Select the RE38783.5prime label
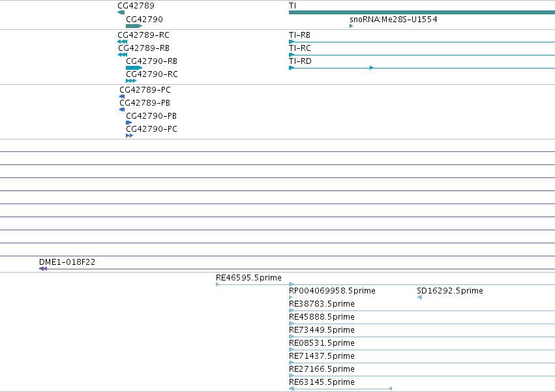Viewport: 555px width, 392px height. (x=322, y=304)
